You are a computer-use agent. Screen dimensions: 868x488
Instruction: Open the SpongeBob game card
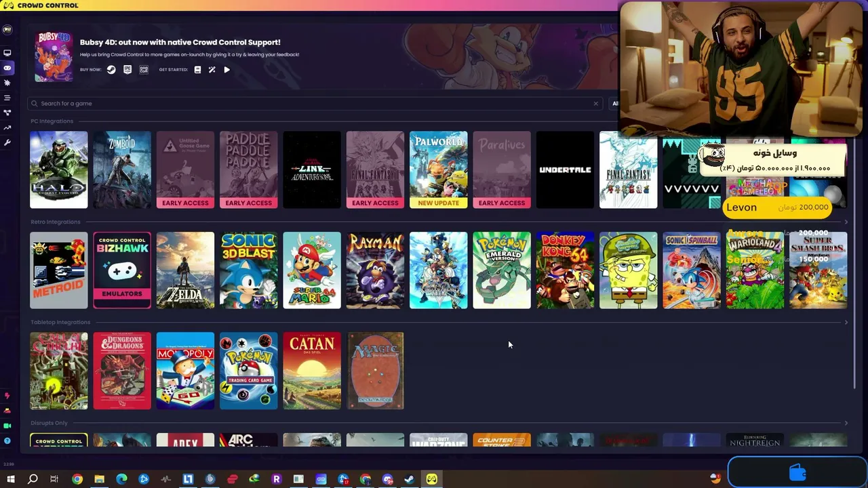tap(629, 270)
